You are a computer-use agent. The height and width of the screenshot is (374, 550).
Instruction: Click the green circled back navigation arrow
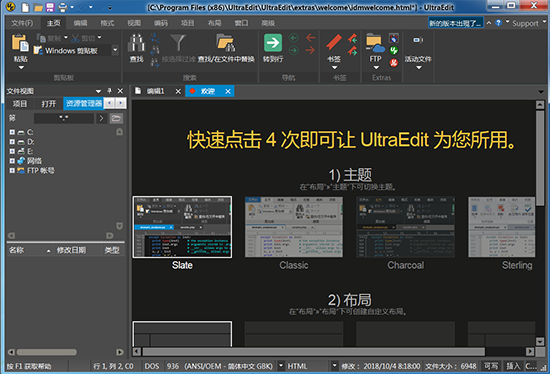(x=294, y=38)
